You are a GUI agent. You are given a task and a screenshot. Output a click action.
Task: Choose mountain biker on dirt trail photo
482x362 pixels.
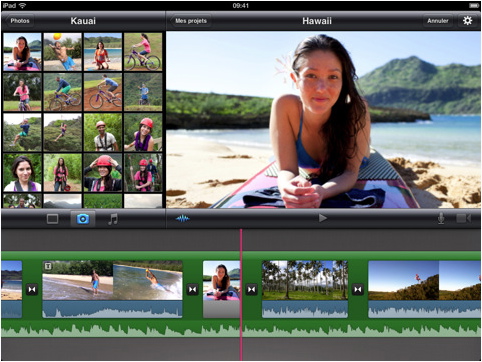pos(103,92)
